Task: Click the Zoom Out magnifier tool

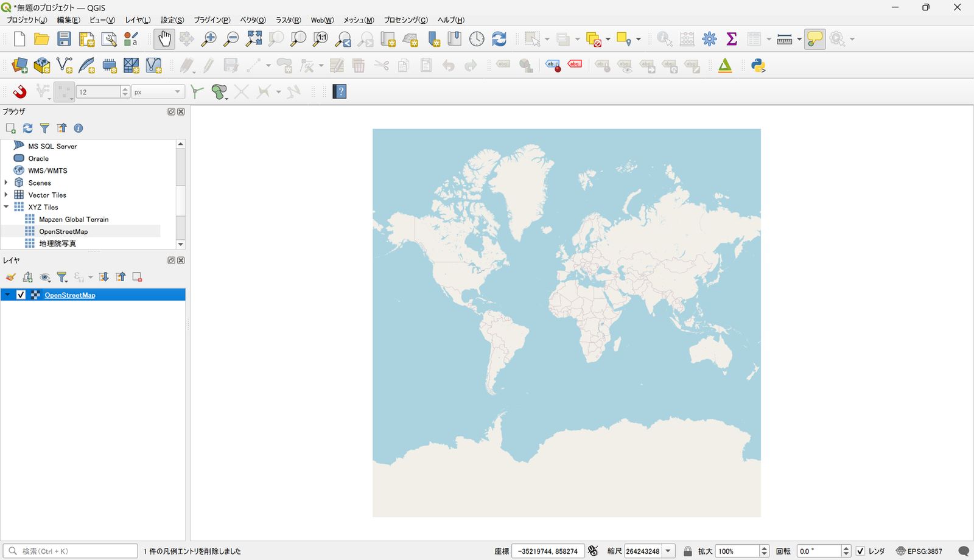Action: pyautogui.click(x=231, y=39)
